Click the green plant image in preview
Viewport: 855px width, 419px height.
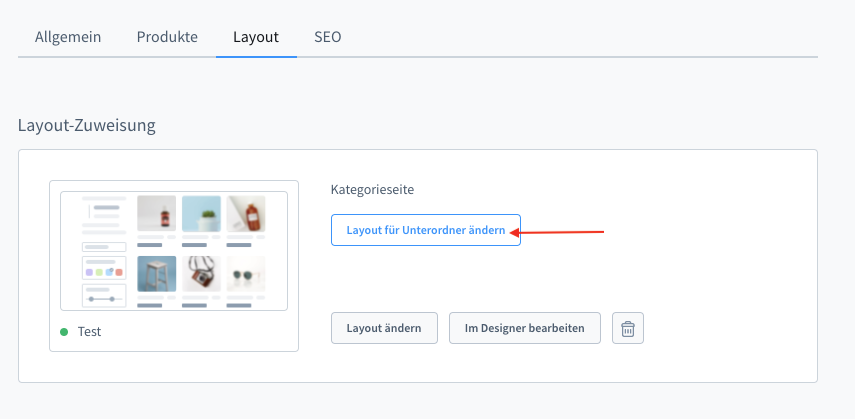pyautogui.click(x=201, y=214)
